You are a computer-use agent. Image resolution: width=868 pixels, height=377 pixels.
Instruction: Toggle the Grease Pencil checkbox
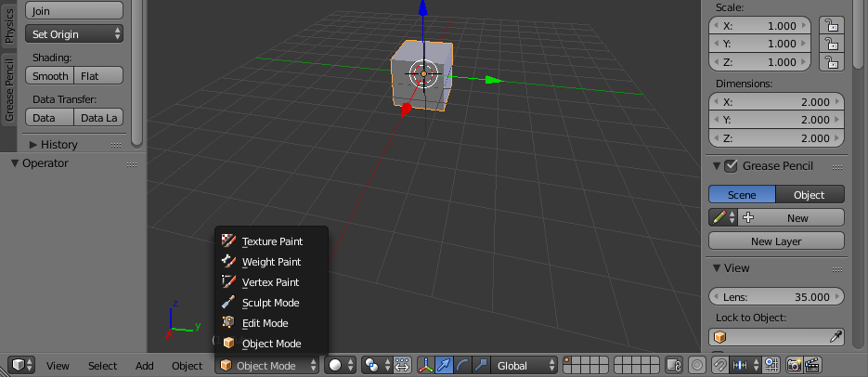(731, 166)
